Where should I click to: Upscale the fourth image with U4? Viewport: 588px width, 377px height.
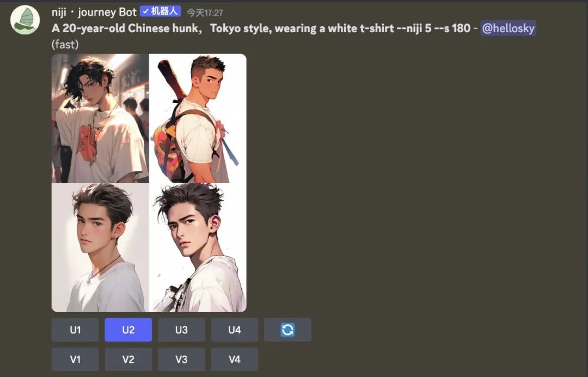[x=234, y=330]
